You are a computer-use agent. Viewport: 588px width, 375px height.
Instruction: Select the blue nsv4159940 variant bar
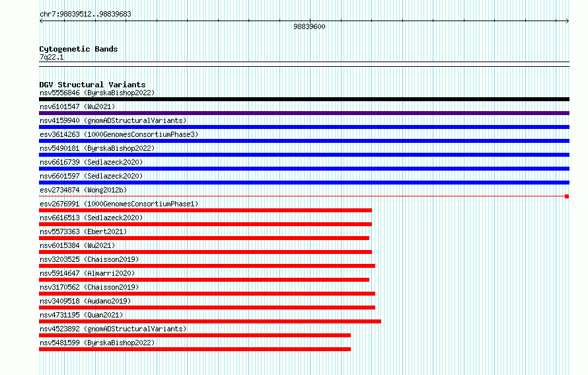point(304,127)
